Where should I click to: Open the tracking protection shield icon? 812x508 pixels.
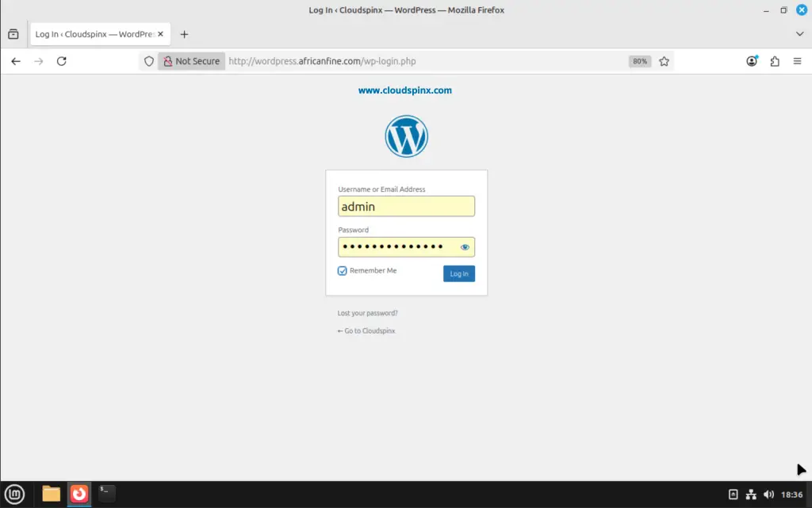pyautogui.click(x=148, y=61)
